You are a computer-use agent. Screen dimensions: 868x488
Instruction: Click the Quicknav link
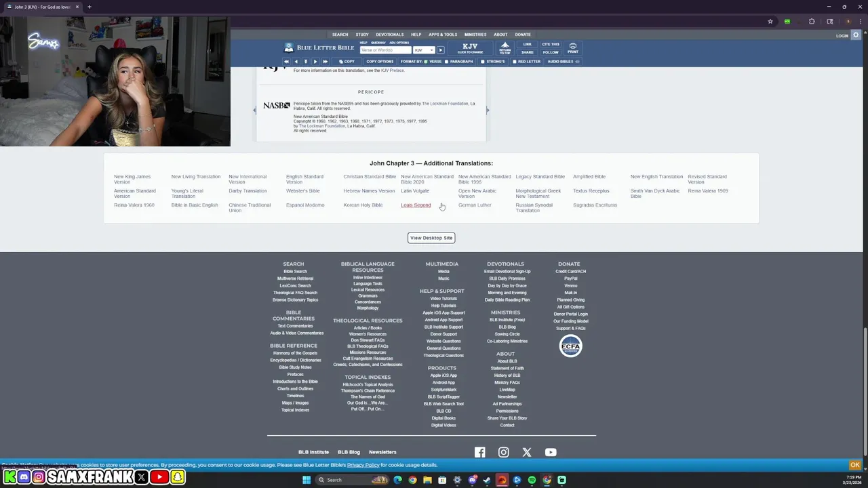coord(378,43)
